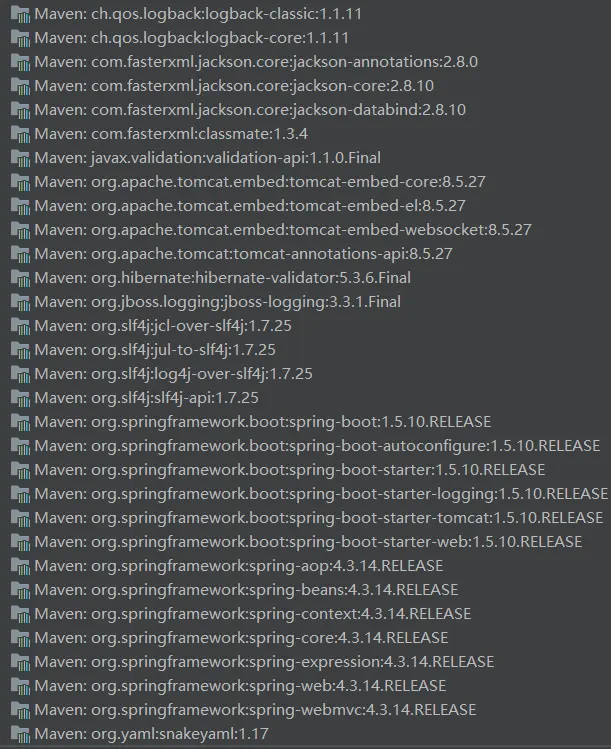The height and width of the screenshot is (749, 611).
Task: Select the com.fasterxml:classmate:1.3.4 text
Action: coord(171,134)
